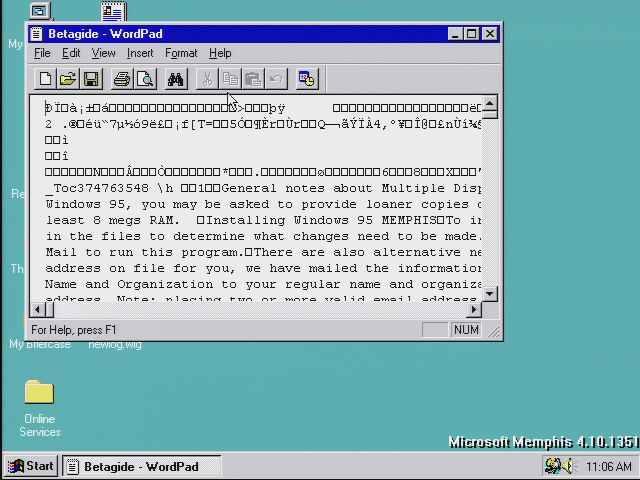Click the line 'Mail to run this program'

pos(263,252)
